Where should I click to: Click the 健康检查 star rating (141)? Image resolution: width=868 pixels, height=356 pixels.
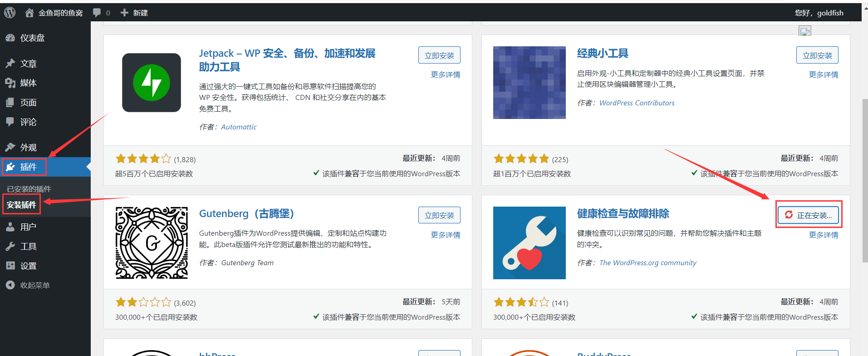click(x=521, y=302)
